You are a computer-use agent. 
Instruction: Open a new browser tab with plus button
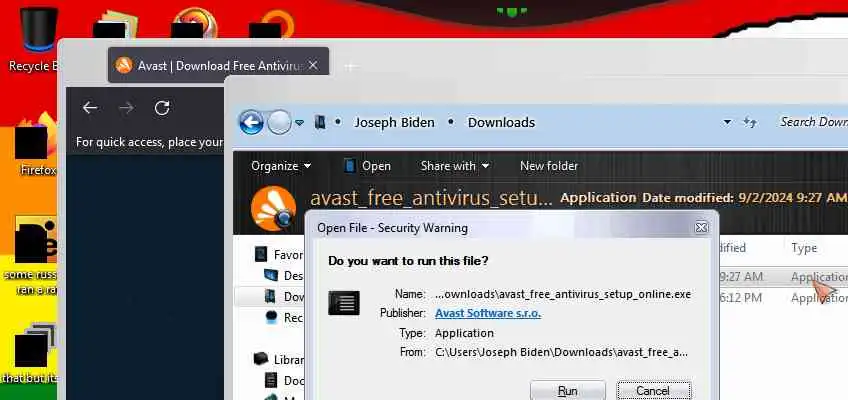(350, 66)
